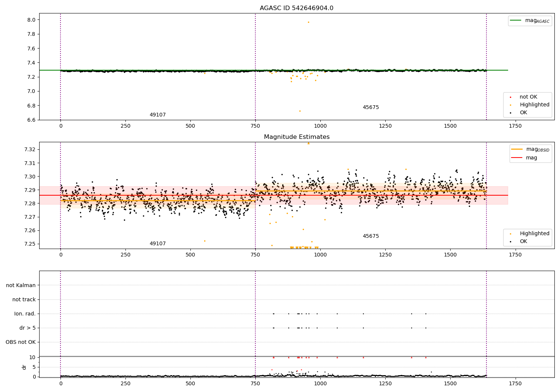Click 'OK' entry in top plot's lower legend
Viewport: 560px width, 392px height.
point(523,113)
